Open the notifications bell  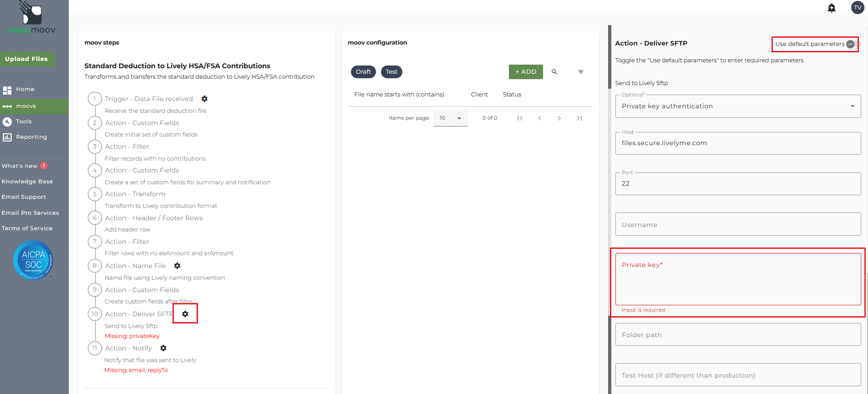click(832, 8)
